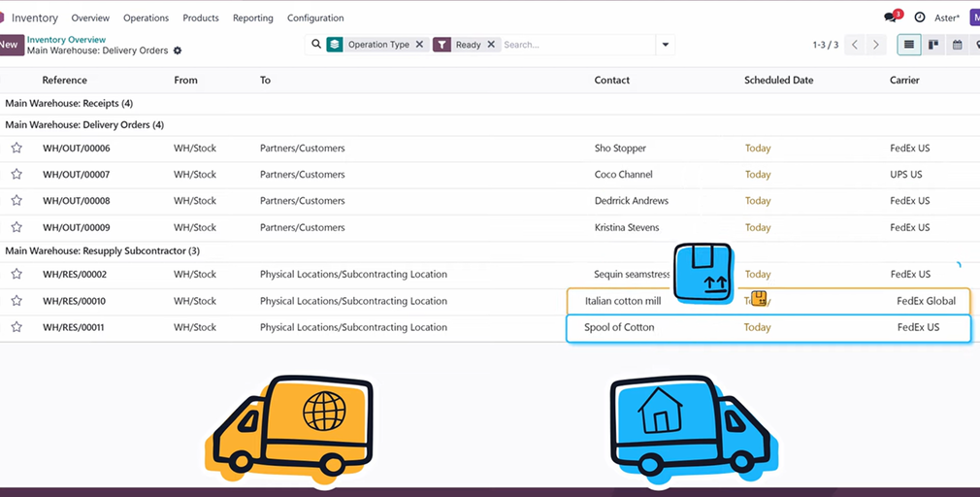Click the Sequin seamstress contact cell
The width and height of the screenshot is (980, 497).
(x=632, y=275)
